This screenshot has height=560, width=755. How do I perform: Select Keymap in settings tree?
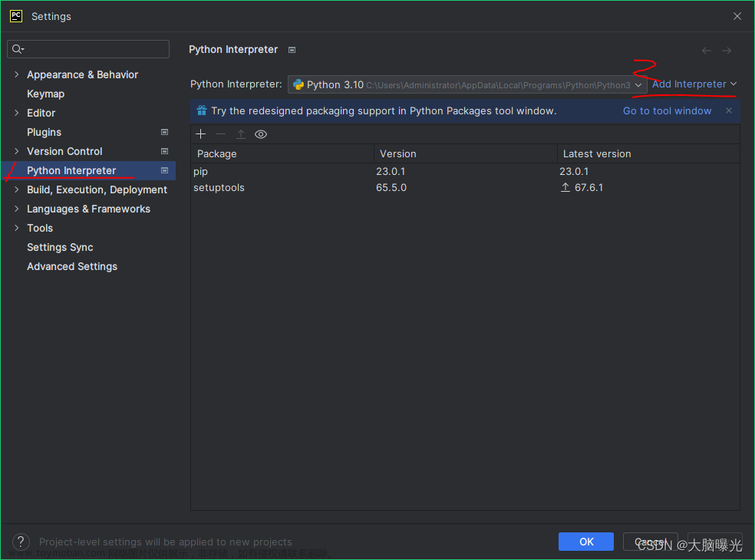pyautogui.click(x=46, y=94)
